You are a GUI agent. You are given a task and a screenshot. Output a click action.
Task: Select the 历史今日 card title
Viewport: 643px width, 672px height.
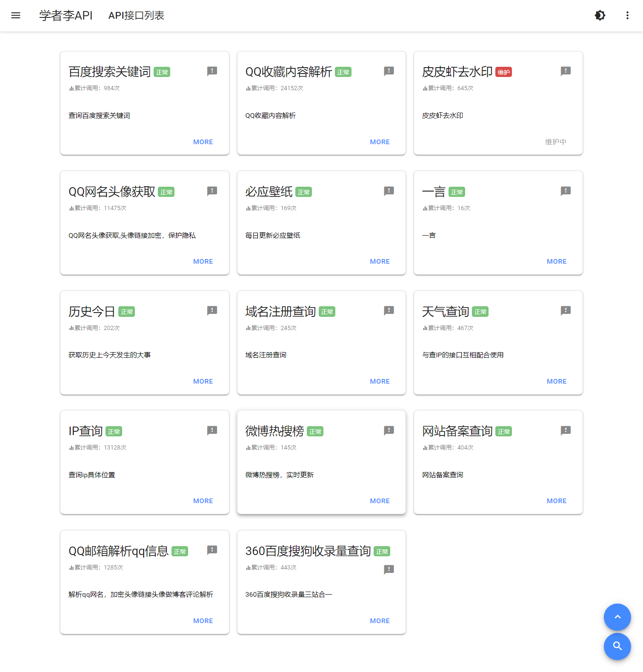(x=92, y=312)
